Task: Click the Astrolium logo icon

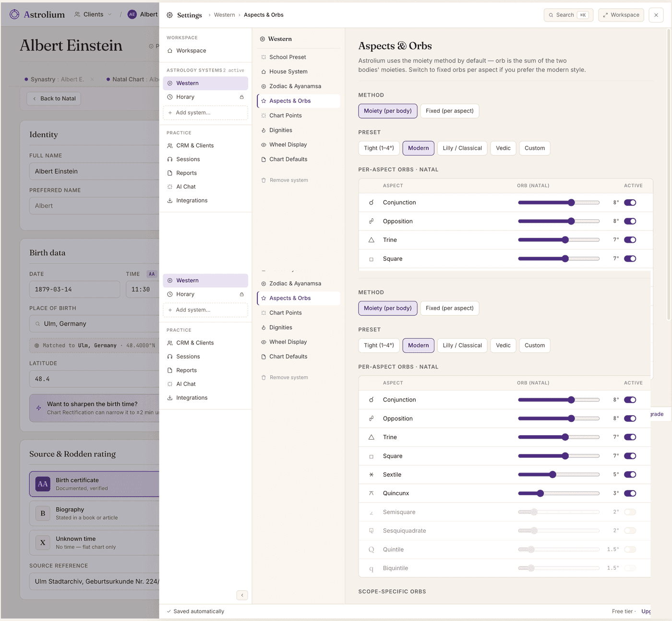Action: tap(14, 14)
